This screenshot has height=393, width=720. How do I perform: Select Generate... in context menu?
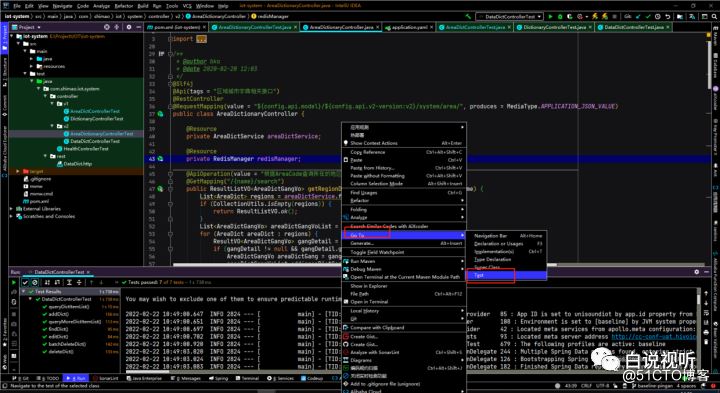(x=404, y=243)
